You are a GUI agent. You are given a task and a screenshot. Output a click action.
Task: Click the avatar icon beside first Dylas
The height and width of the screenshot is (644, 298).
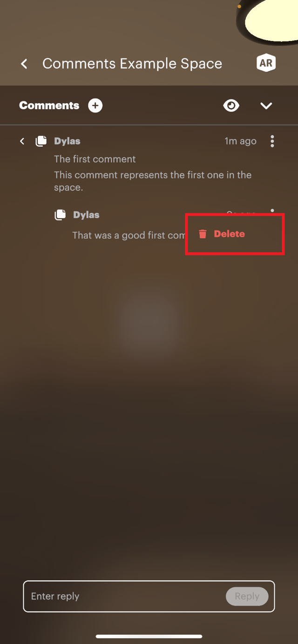pyautogui.click(x=41, y=141)
